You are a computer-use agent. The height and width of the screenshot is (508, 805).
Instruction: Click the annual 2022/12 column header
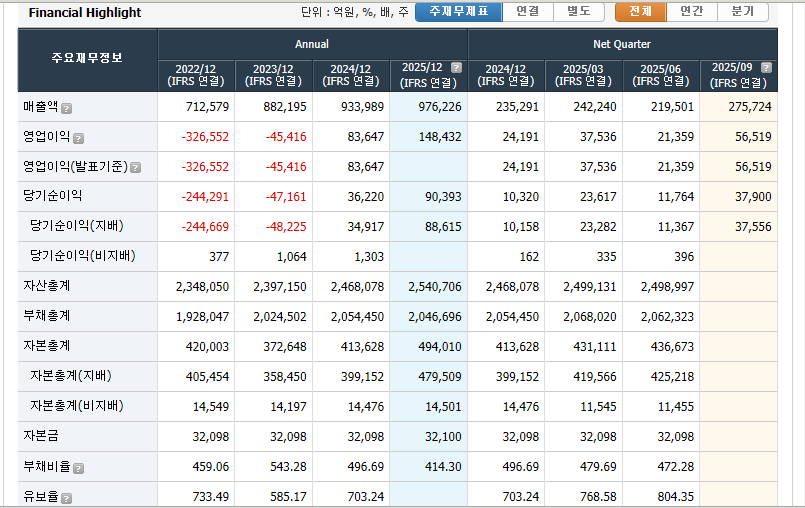click(197, 75)
